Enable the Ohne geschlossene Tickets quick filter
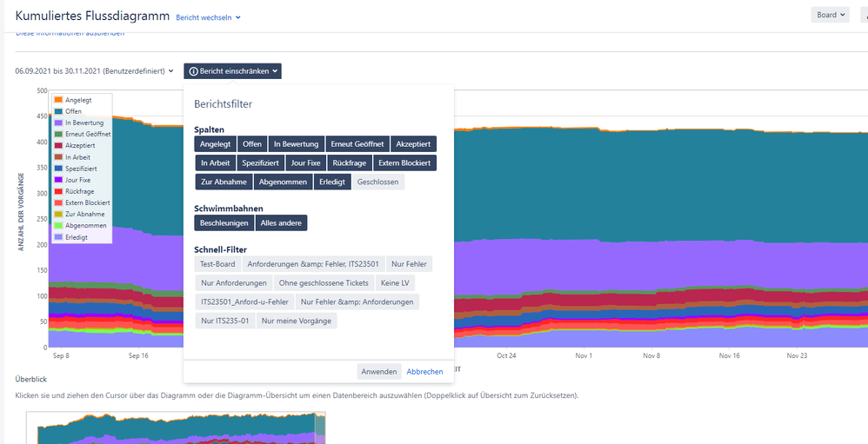This screenshot has width=868, height=444. (324, 283)
